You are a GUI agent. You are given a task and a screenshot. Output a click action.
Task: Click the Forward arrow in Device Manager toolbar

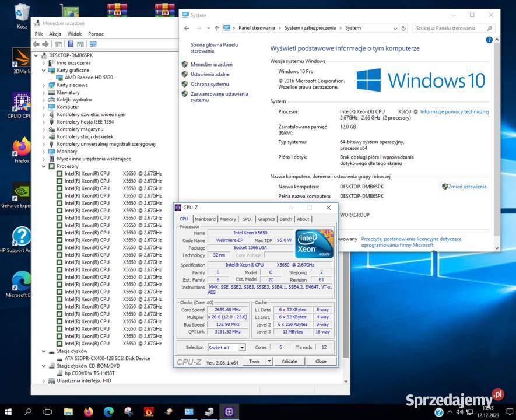[x=45, y=44]
